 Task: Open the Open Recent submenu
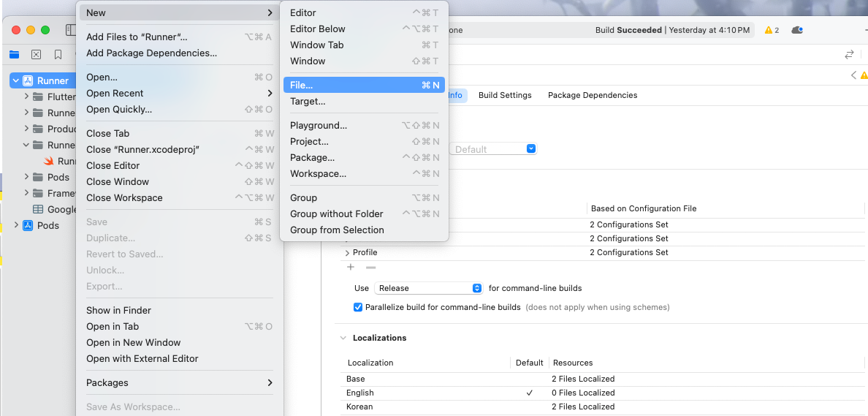(x=179, y=94)
